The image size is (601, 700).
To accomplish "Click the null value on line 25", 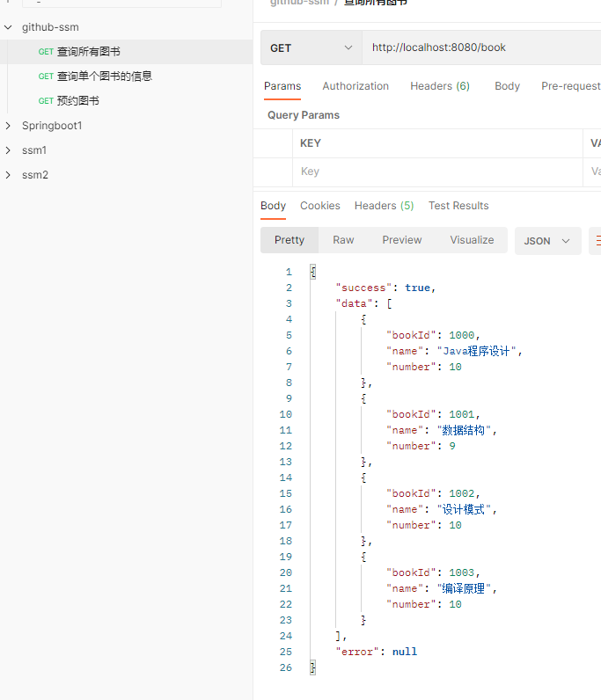I will pyautogui.click(x=405, y=652).
